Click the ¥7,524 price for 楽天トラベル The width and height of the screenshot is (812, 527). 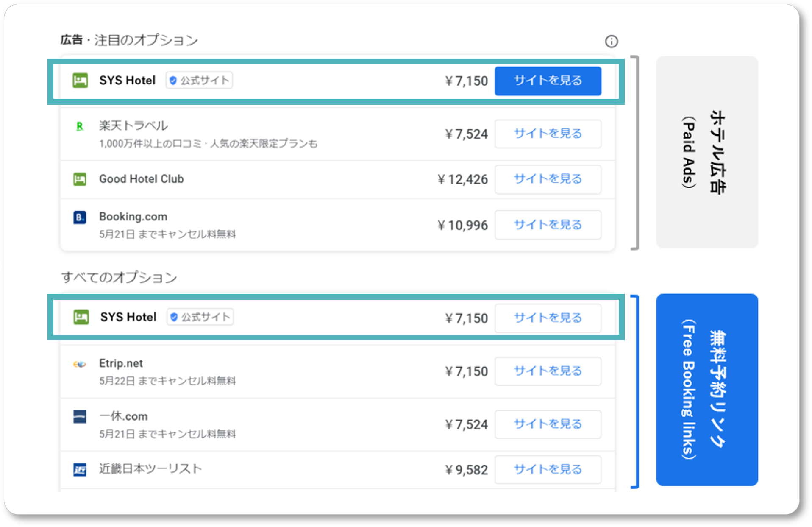tap(467, 134)
